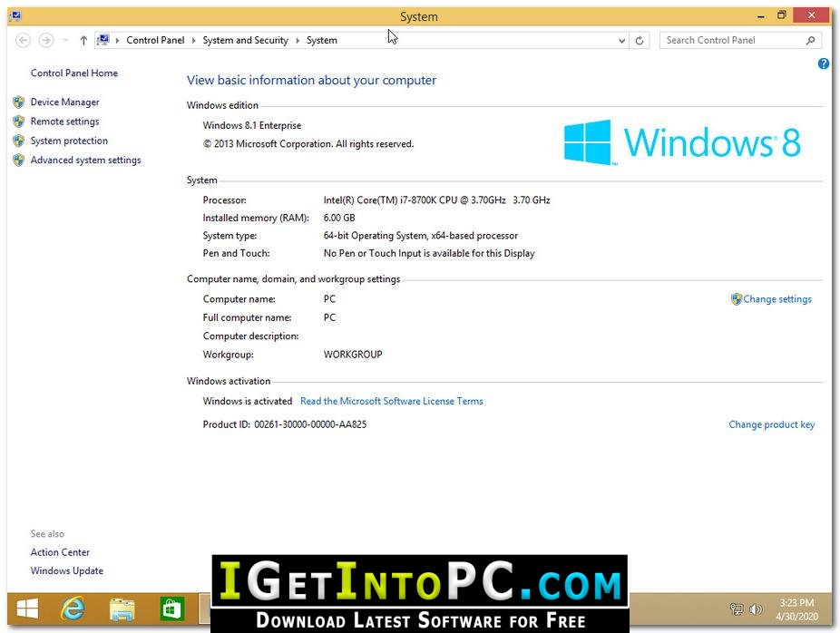840x633 pixels.
Task: Click the Windows 8 logo
Action: point(682,142)
